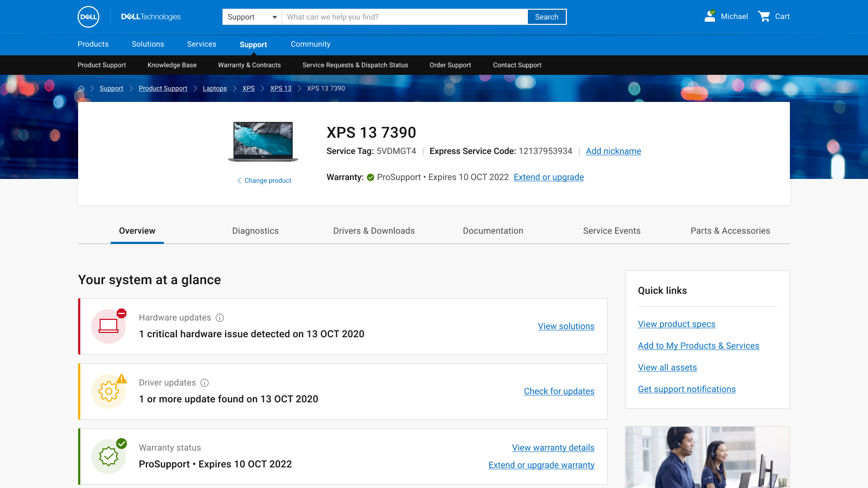Click info icon next to Hardware updates
Screen dimensions: 868x488
point(220,318)
